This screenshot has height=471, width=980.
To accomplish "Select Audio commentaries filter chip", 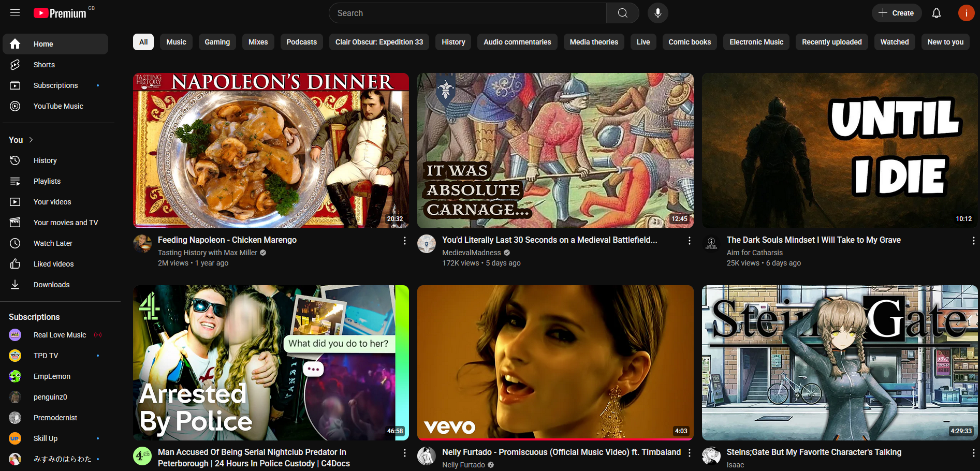I will click(x=517, y=42).
